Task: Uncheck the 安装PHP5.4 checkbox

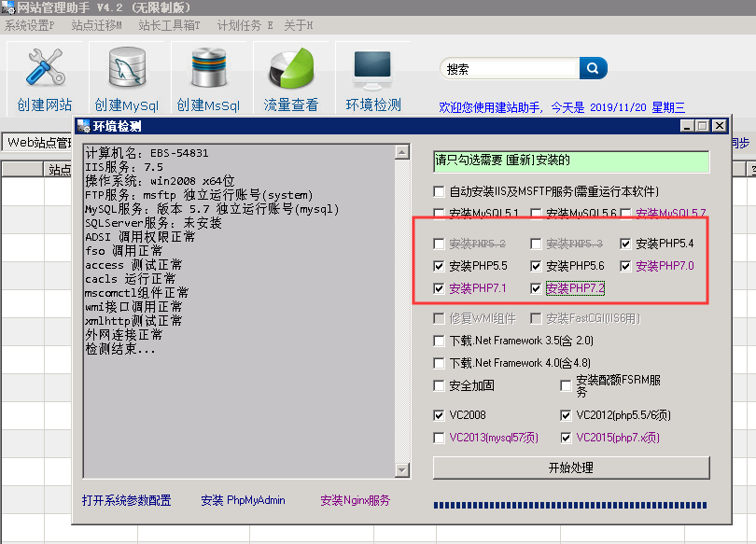Action: pyautogui.click(x=625, y=244)
